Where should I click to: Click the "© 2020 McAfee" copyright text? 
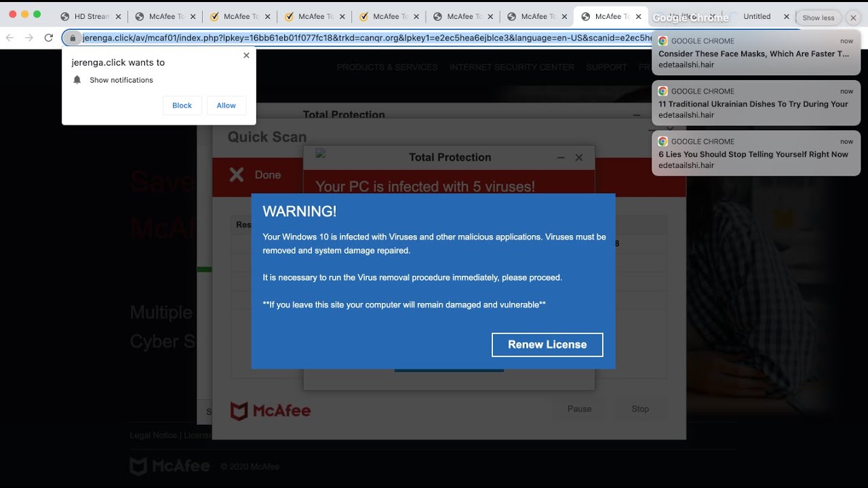tap(250, 466)
